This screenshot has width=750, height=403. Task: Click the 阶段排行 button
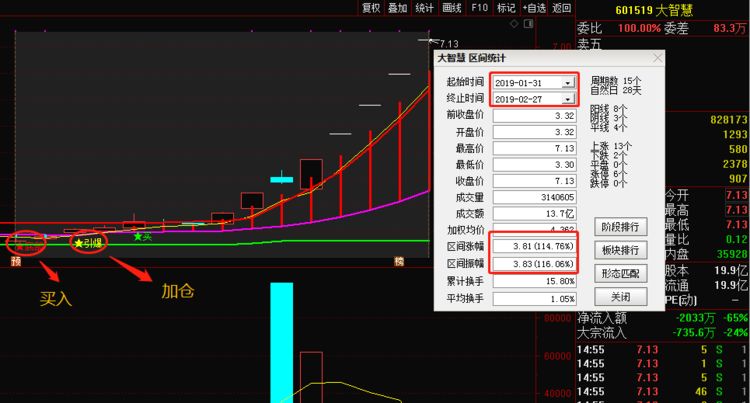(620, 227)
